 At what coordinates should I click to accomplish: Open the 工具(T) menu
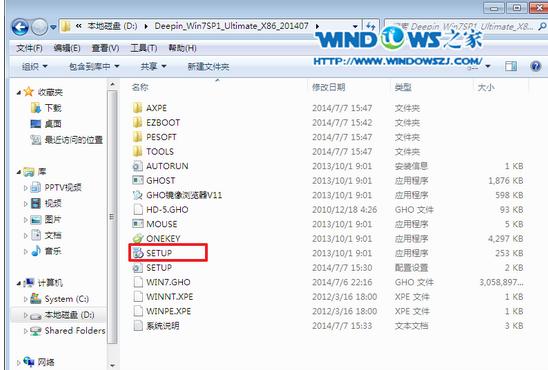pyautogui.click(x=144, y=48)
